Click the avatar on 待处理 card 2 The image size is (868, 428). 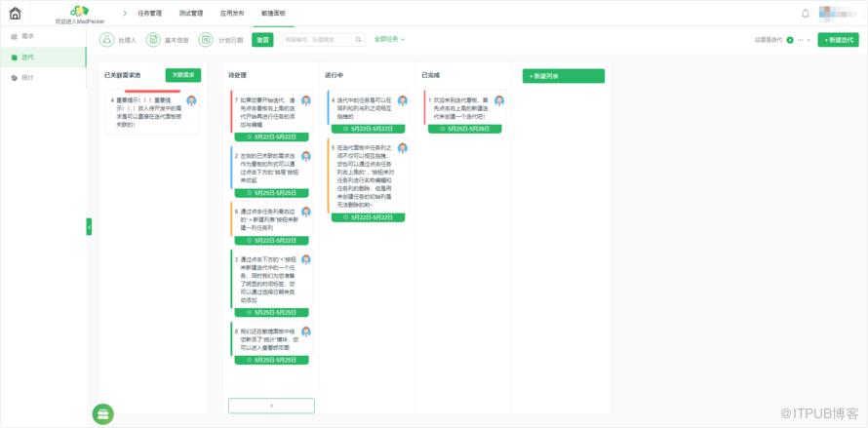[x=306, y=157]
